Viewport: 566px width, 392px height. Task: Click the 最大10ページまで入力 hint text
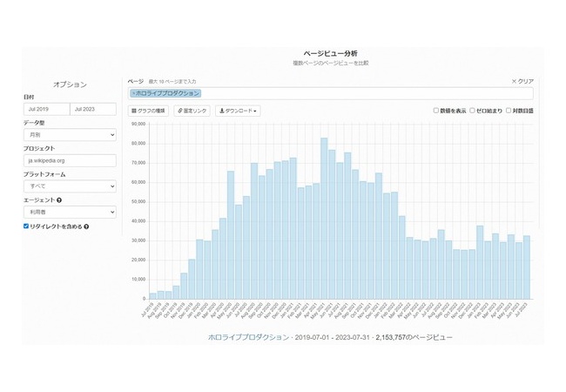(172, 82)
